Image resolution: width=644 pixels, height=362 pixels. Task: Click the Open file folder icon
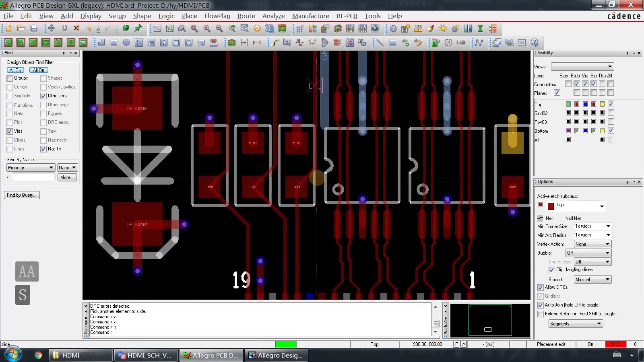pos(21,29)
